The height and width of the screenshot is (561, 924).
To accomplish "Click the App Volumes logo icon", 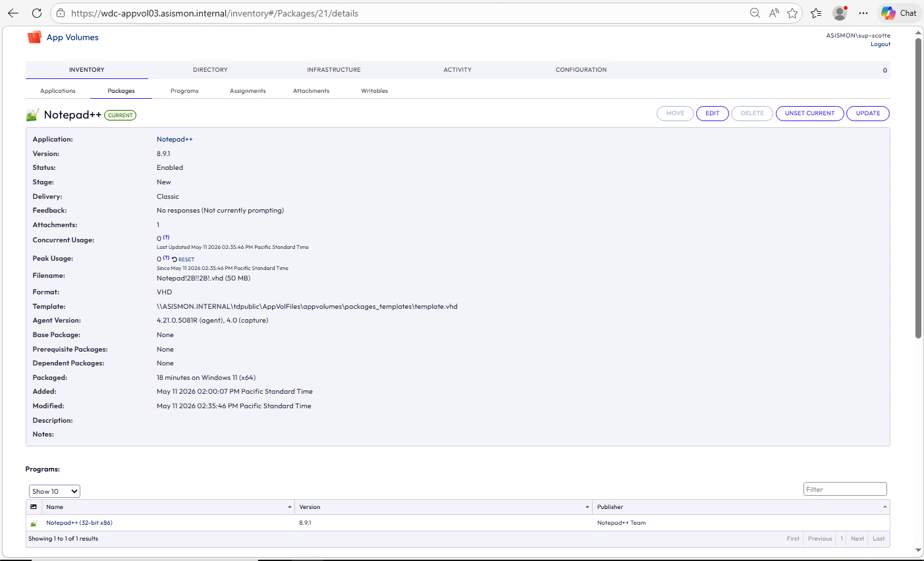I will 34,37.
